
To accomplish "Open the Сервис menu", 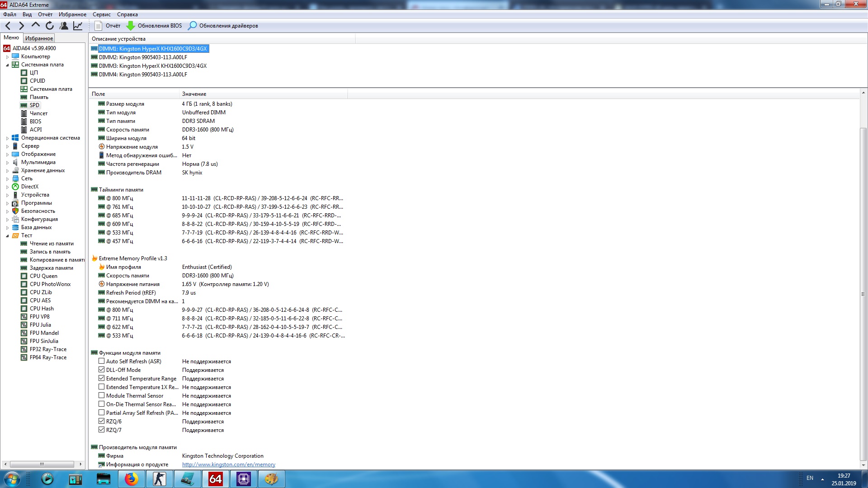I will click(101, 14).
